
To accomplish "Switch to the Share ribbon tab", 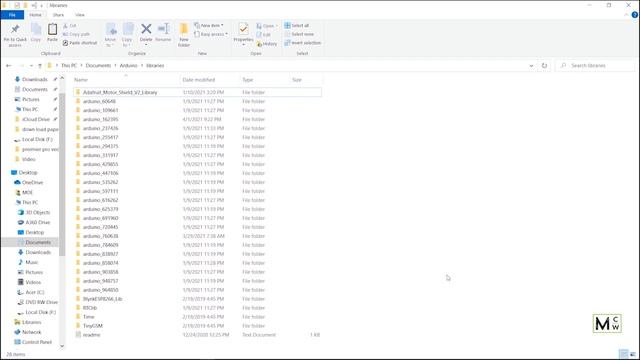I will (58, 15).
